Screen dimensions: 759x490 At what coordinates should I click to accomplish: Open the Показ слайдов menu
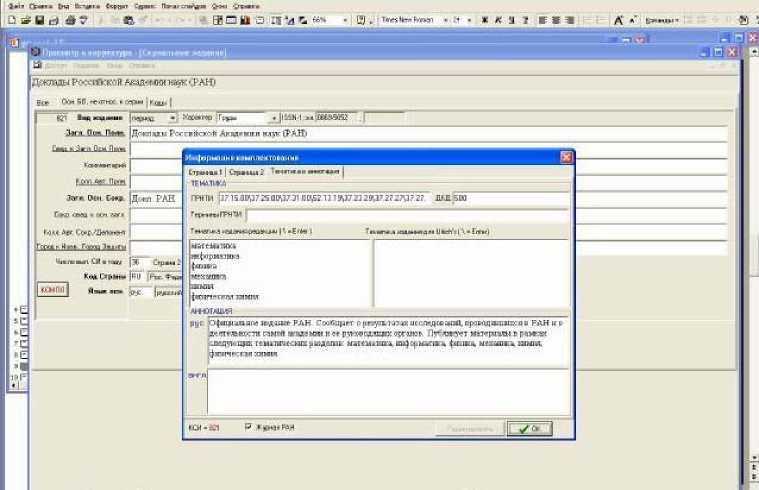coord(183,6)
